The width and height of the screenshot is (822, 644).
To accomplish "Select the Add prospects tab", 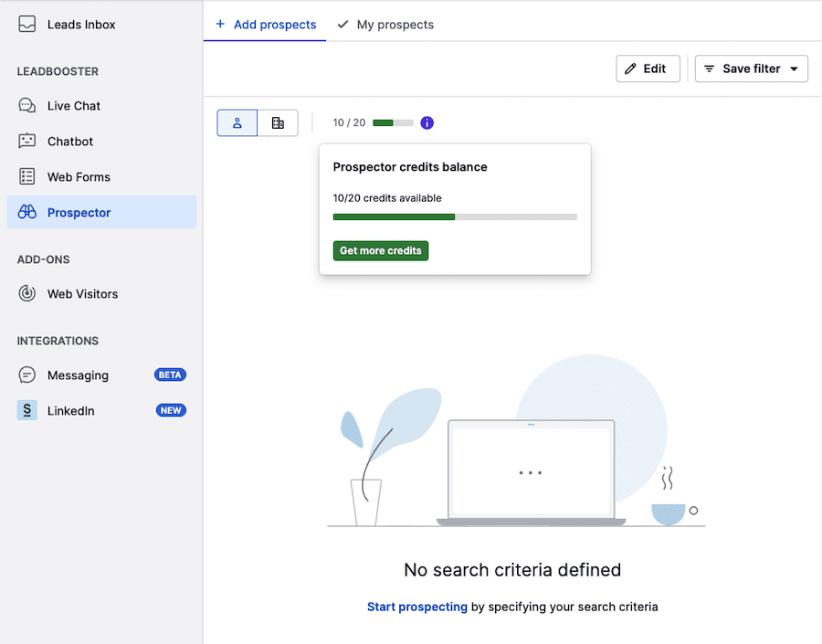I will (265, 25).
